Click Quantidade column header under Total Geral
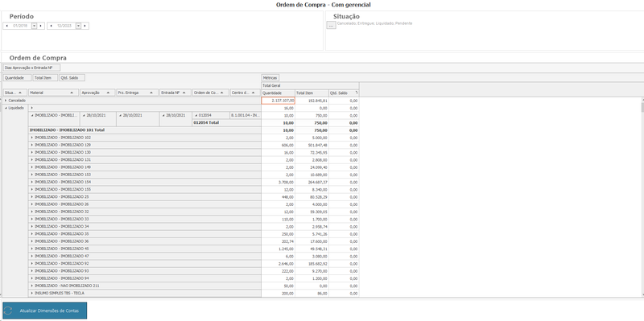 (278, 93)
